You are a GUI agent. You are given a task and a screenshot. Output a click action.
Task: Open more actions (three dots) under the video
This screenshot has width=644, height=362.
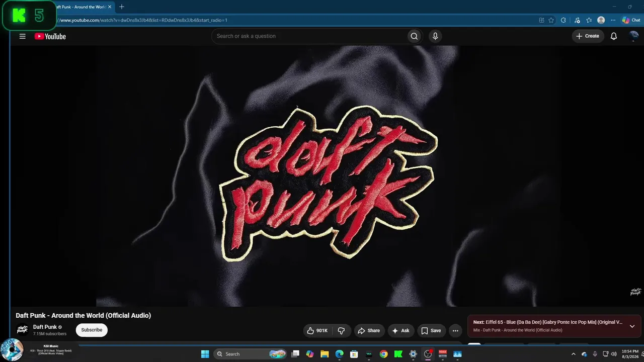click(455, 331)
